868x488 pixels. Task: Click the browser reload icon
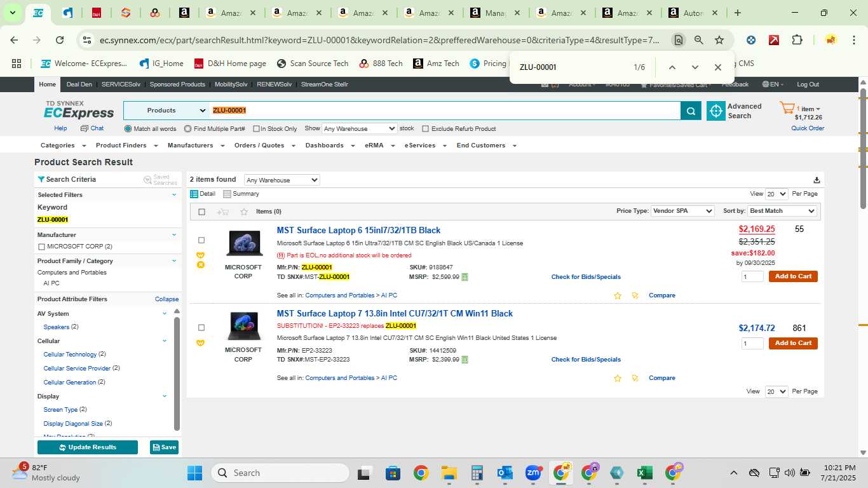click(60, 40)
